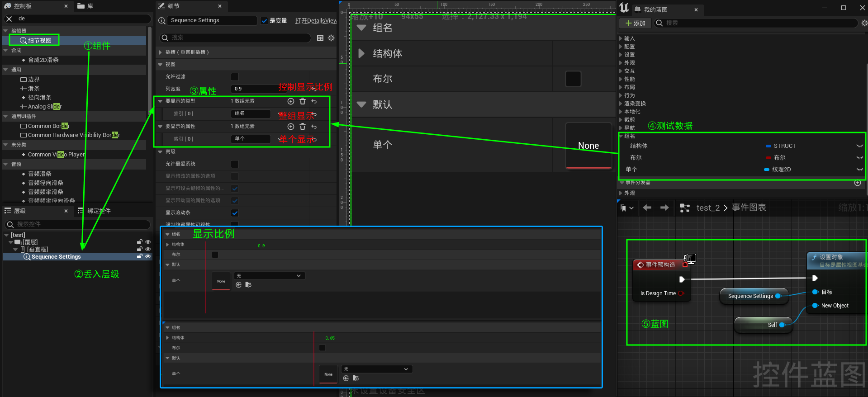
Task: Toggle the lock icon on Sequence Settings row
Action: point(140,256)
